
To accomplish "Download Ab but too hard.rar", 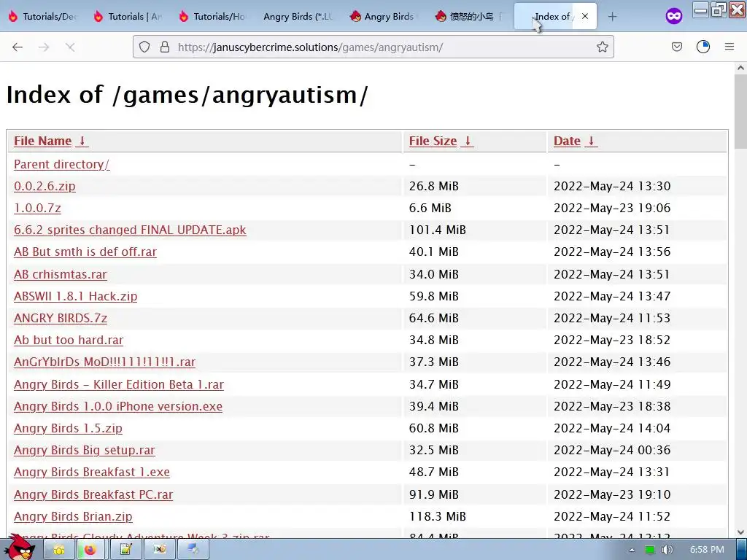I will click(x=69, y=340).
